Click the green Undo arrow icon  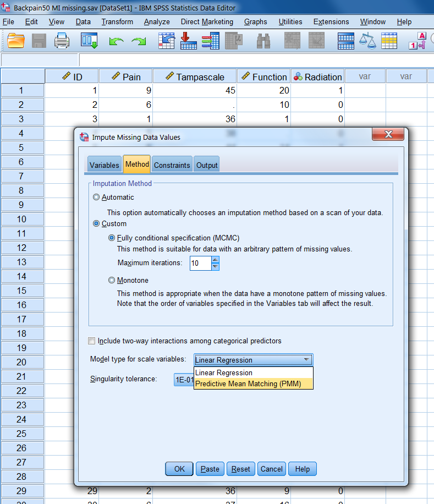coord(116,41)
